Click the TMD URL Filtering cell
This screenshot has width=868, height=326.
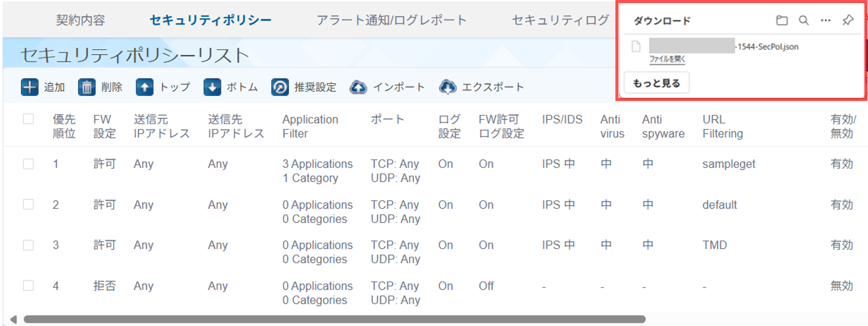[714, 245]
